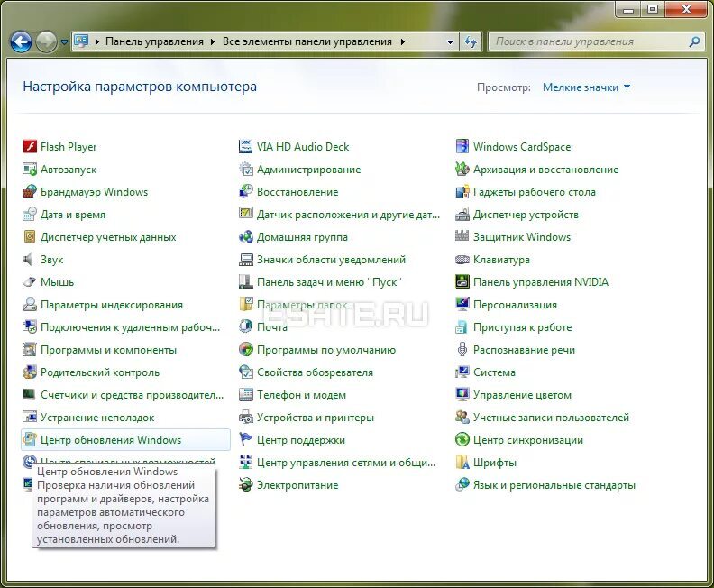Viewport: 714px width, 588px height.
Task: Open the Программы и компоненты link
Action: (108, 350)
